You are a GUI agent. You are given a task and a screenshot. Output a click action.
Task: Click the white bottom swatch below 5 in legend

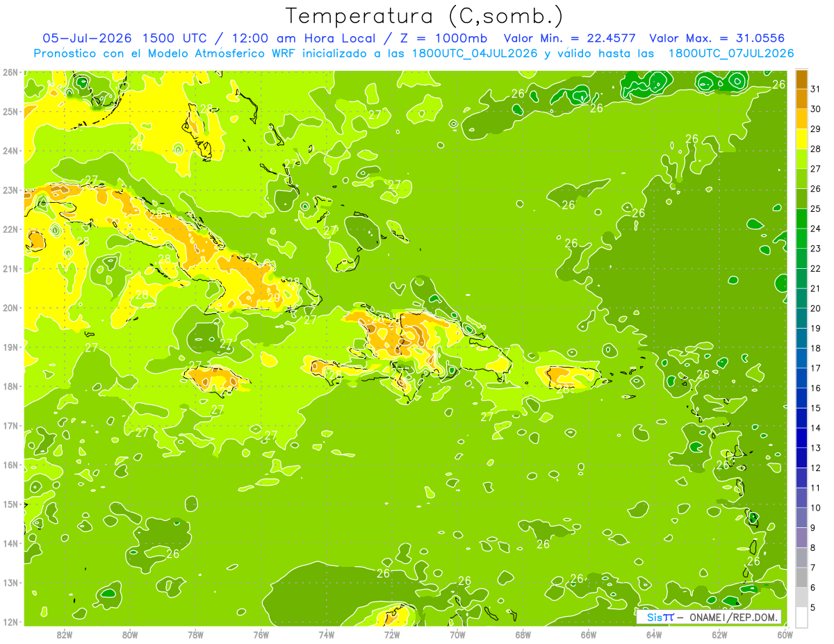pyautogui.click(x=801, y=617)
